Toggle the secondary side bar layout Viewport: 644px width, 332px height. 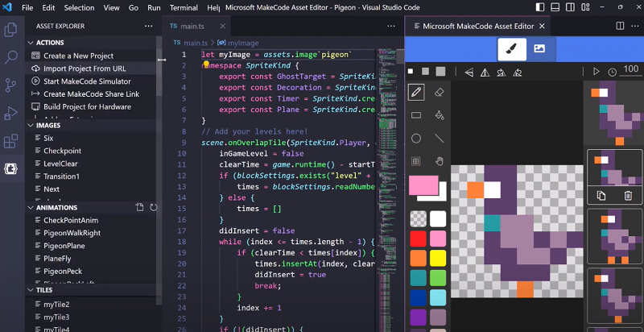coord(570,7)
